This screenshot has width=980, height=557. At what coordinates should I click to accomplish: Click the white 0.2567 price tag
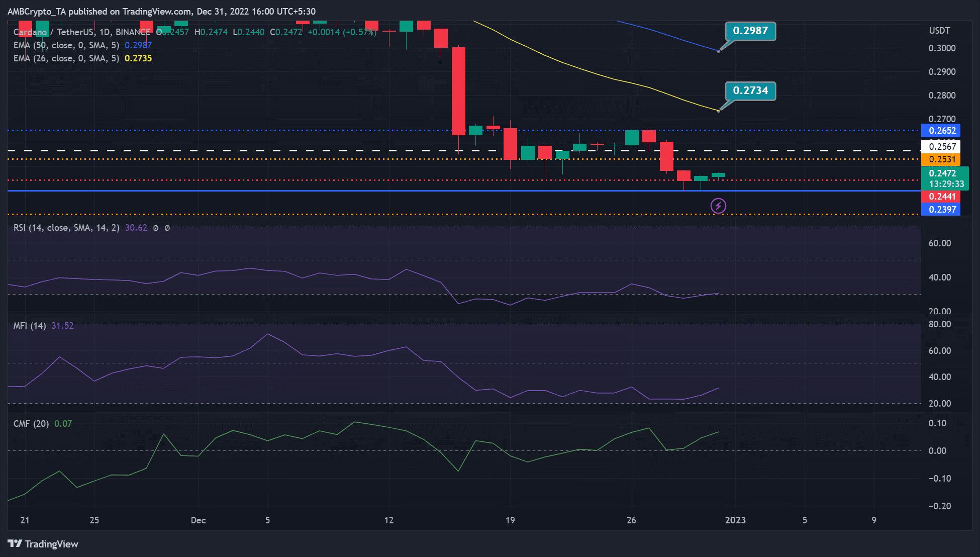(x=941, y=147)
